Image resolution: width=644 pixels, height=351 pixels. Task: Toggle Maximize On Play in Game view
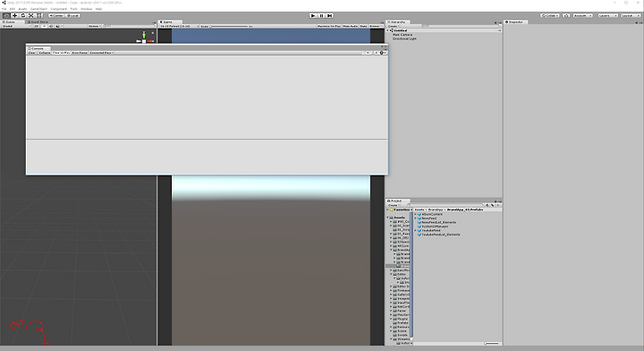328,26
